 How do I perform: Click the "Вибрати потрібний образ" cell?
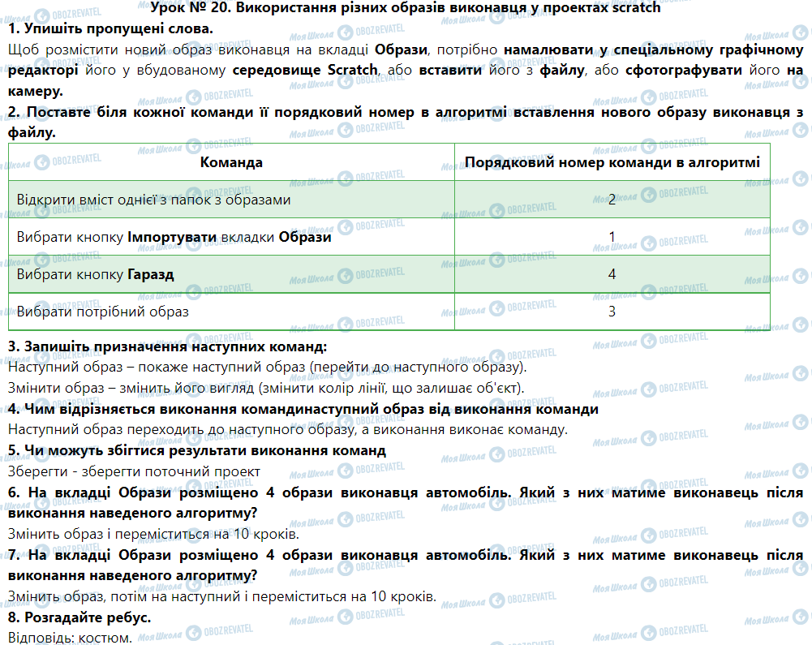click(x=102, y=312)
